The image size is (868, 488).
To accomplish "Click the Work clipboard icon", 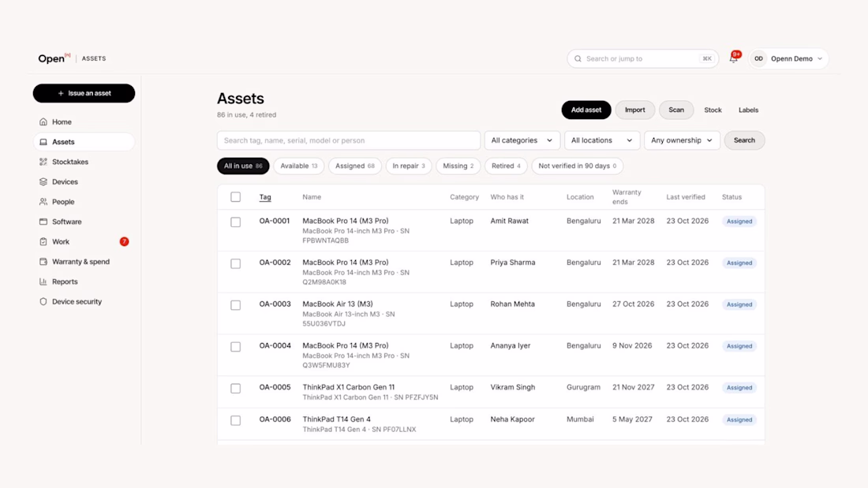I will 43,242.
